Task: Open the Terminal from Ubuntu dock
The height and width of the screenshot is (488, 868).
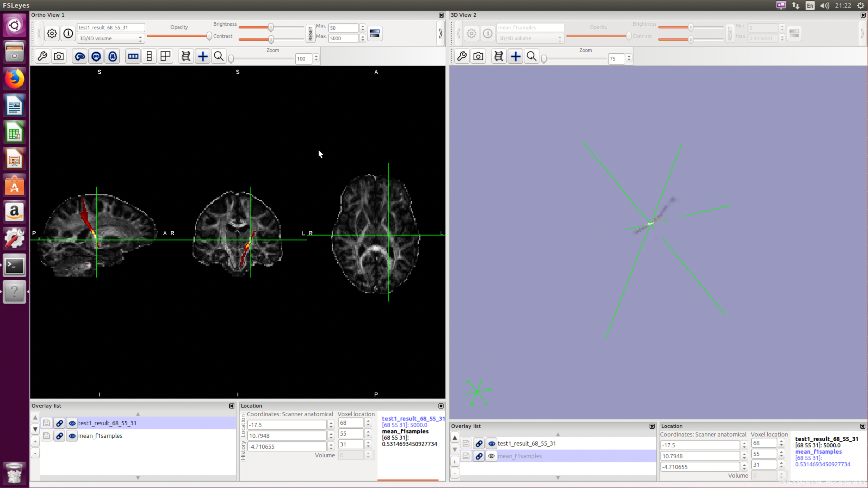Action: (x=14, y=266)
